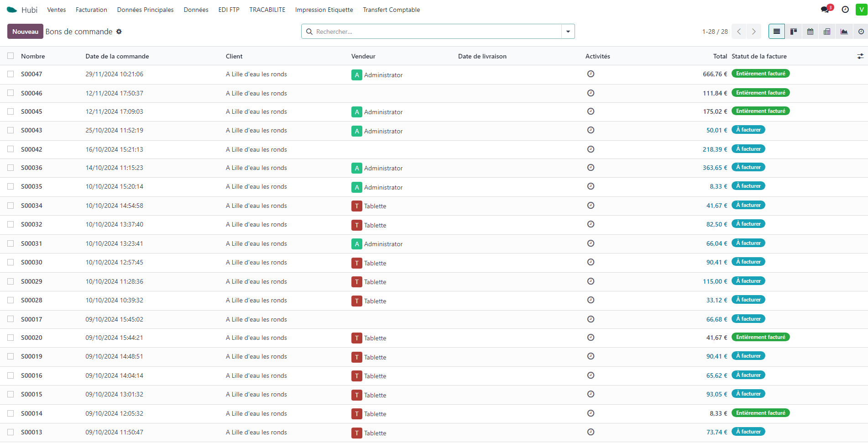Select the checkbox for order S00046
The height and width of the screenshot is (444, 868).
(10, 93)
